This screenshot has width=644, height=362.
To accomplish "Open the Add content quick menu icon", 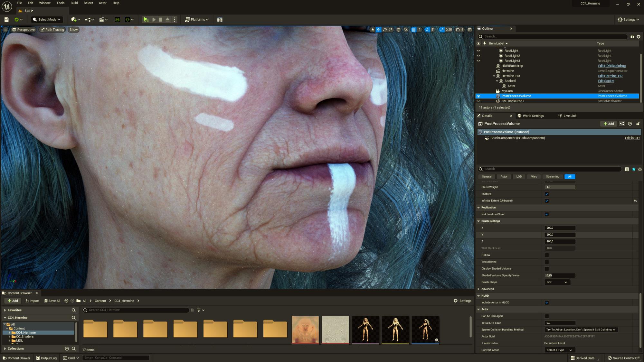I will (x=75, y=20).
